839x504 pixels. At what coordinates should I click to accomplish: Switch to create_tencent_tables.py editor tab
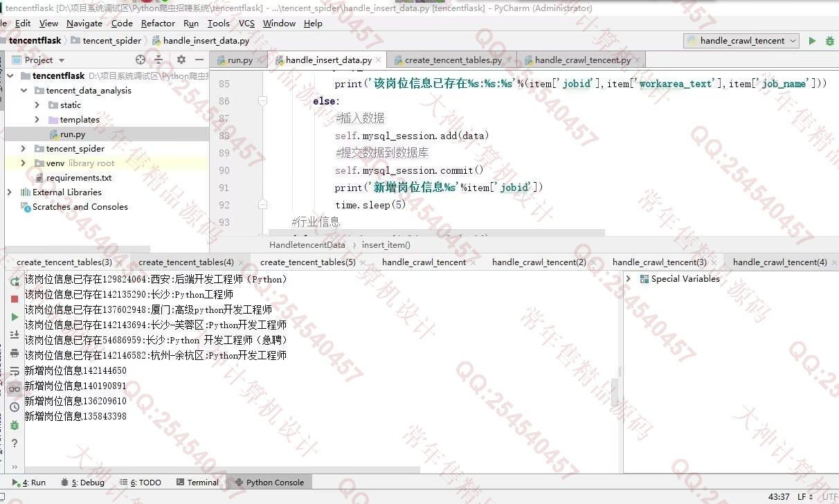(x=453, y=60)
